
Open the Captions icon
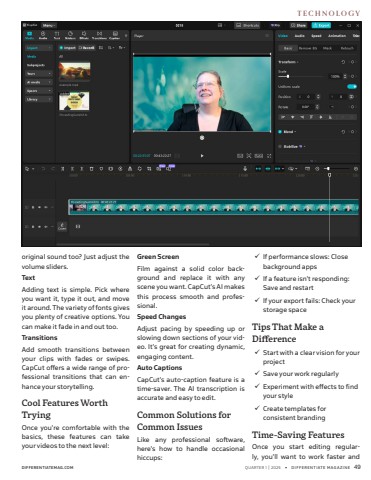coord(115,35)
